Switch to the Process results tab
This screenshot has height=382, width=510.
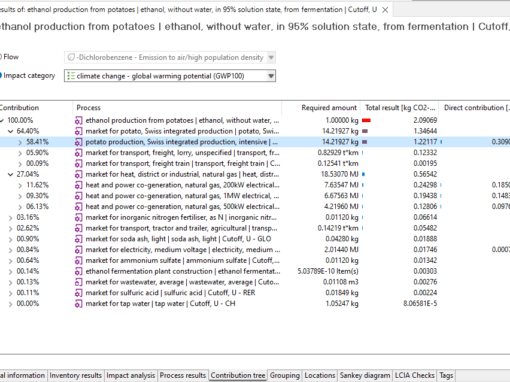tap(183, 375)
